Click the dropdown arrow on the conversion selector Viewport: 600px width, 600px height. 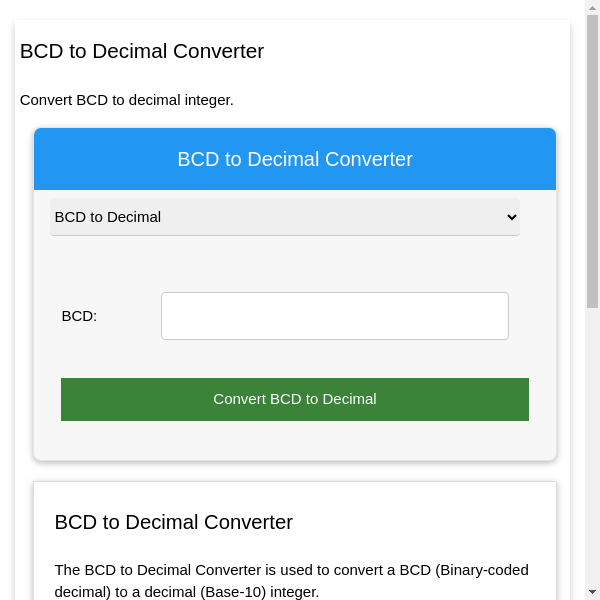[512, 217]
